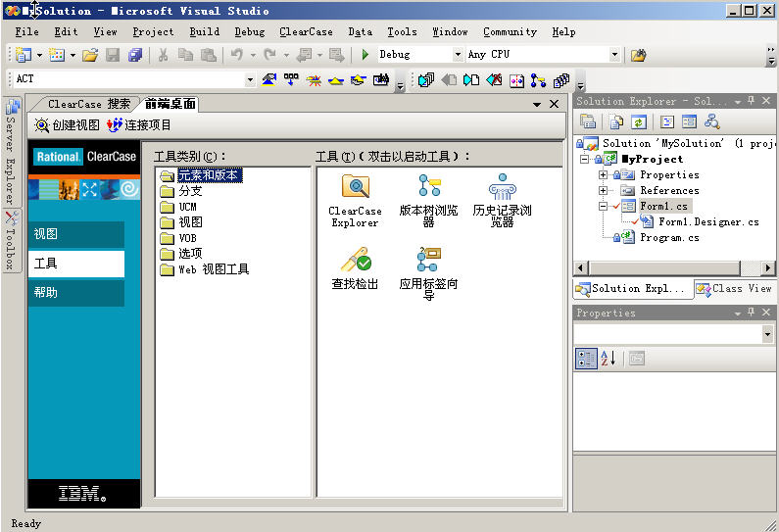Select the 分支 category folder
This screenshot has height=532, width=779.
[x=181, y=191]
